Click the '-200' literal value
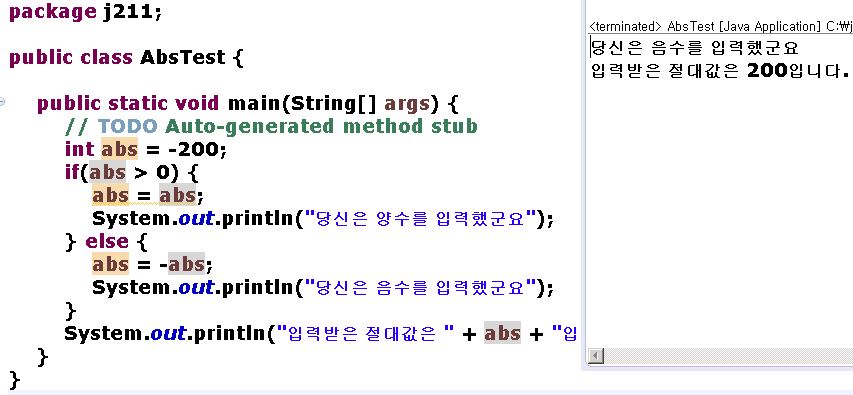This screenshot has width=853, height=395. pyautogui.click(x=193, y=149)
